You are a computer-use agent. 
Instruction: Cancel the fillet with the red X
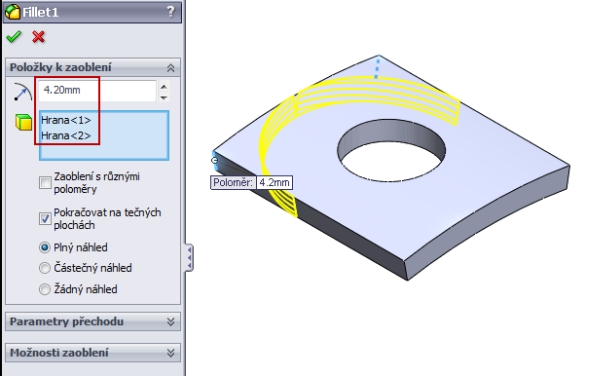(38, 37)
